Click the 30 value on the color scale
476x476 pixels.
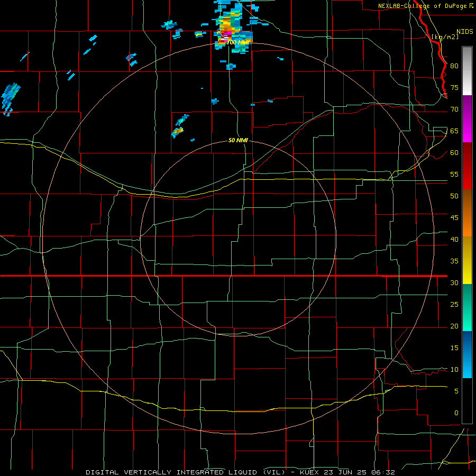click(454, 282)
